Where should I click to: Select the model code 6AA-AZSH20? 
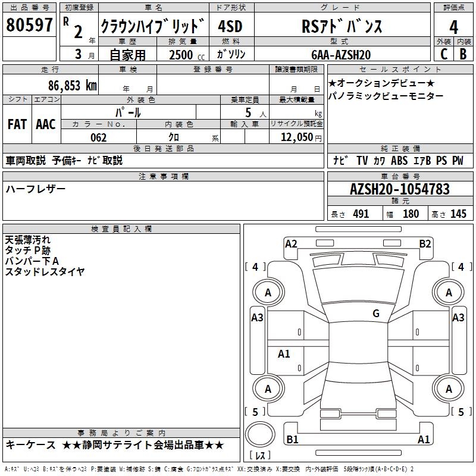[341, 55]
